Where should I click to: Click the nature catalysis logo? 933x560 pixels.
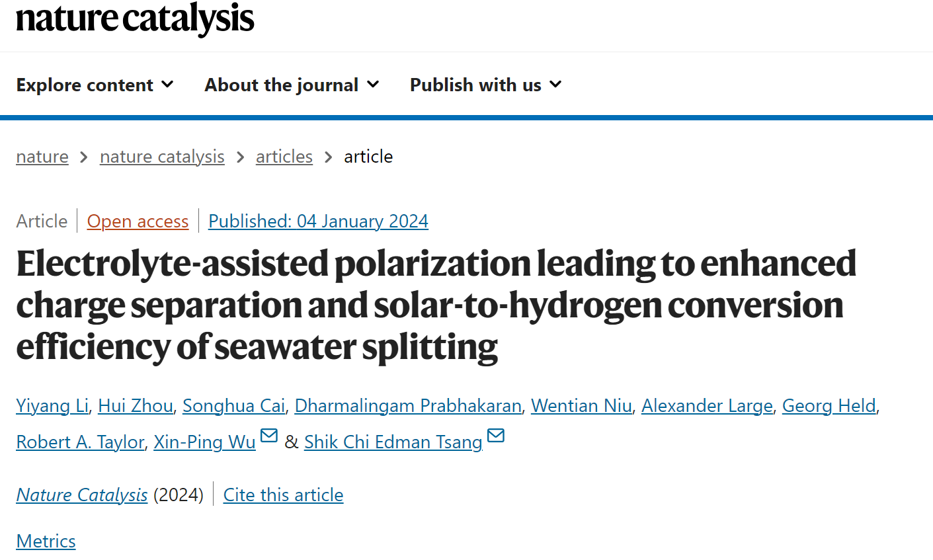click(x=135, y=18)
